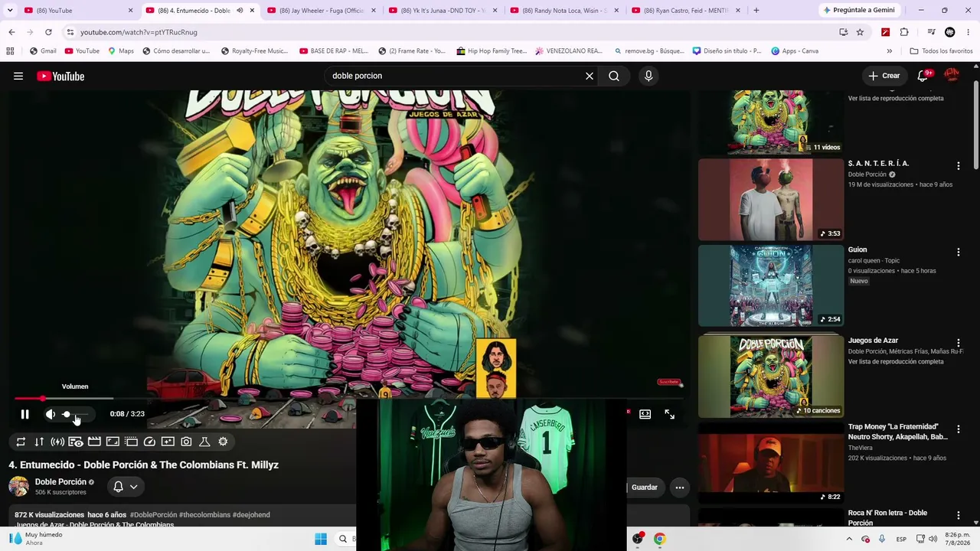
Task: Open the S.A.N.T.E.R.Í.A. video thumbnail
Action: pos(771,200)
